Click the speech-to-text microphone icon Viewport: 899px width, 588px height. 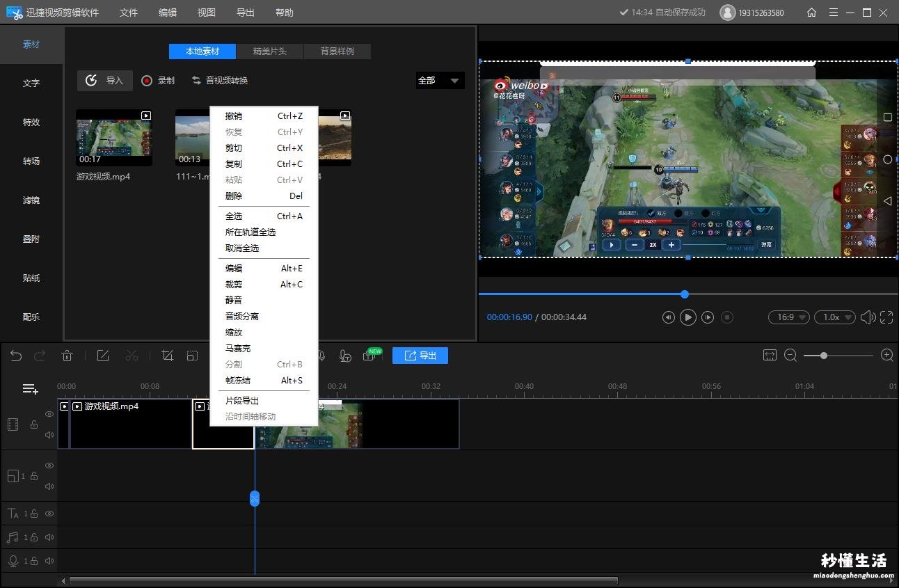(344, 356)
